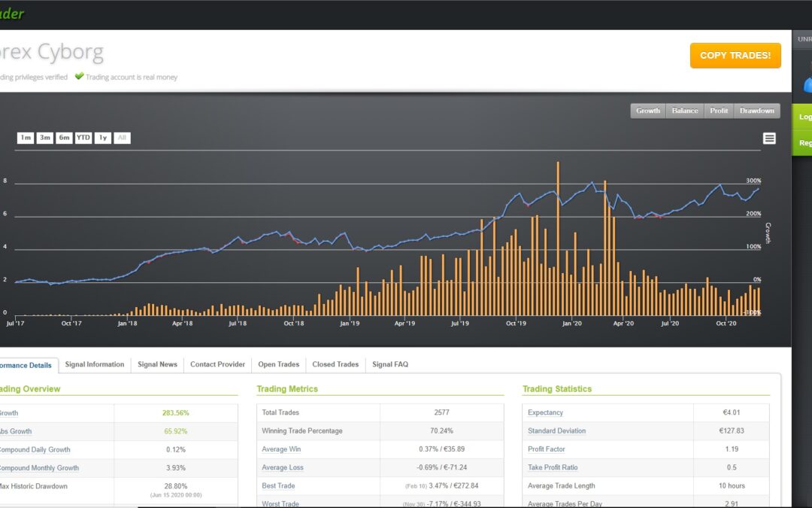Choose the 1y chart range
The image size is (812, 508).
pos(102,138)
